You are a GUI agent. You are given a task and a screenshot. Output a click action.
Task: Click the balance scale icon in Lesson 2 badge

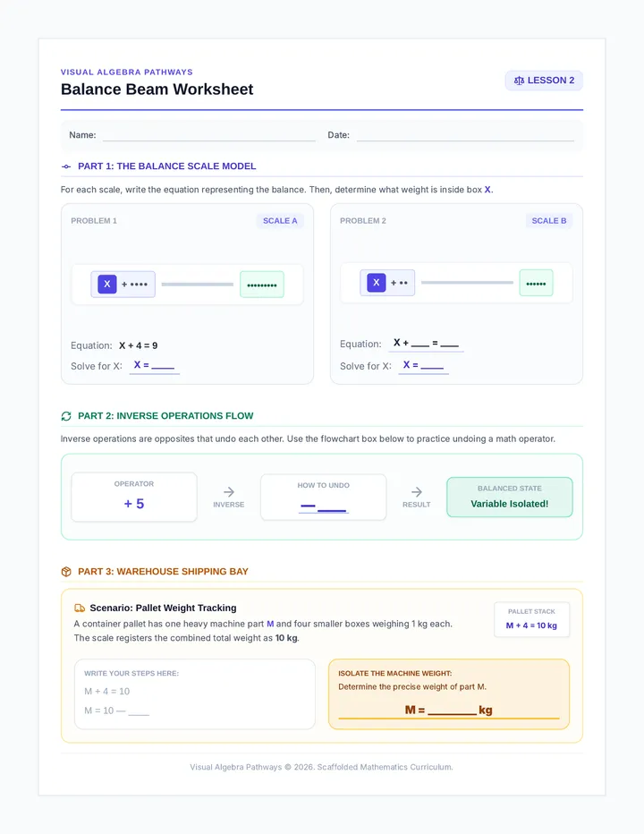pyautogui.click(x=519, y=81)
